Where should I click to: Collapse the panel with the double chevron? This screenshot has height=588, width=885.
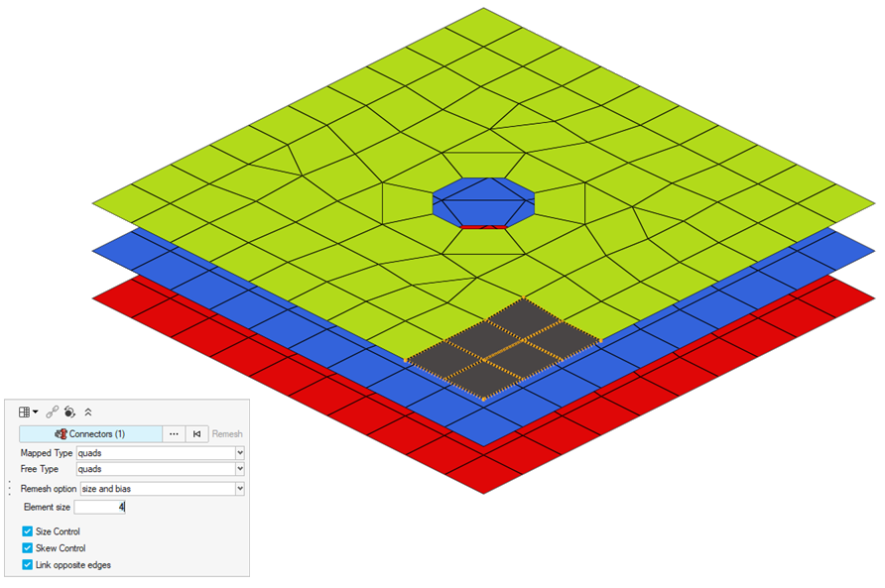[x=88, y=412]
